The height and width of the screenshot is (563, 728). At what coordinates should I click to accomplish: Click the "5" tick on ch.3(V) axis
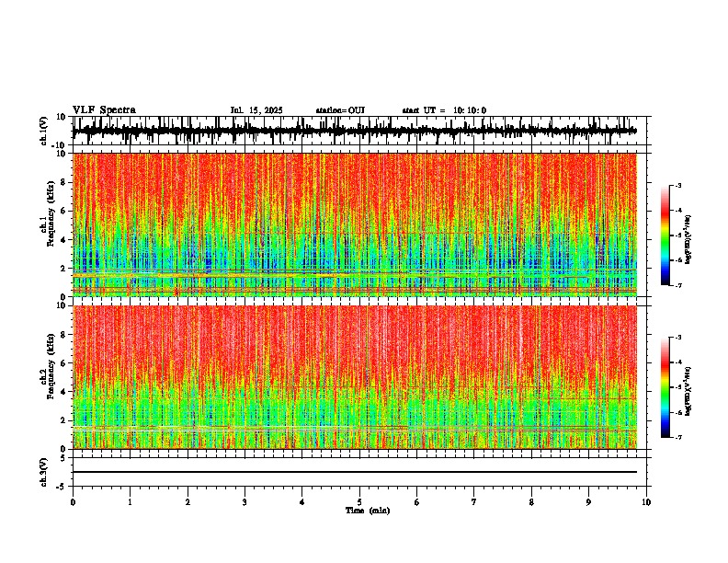64,458
